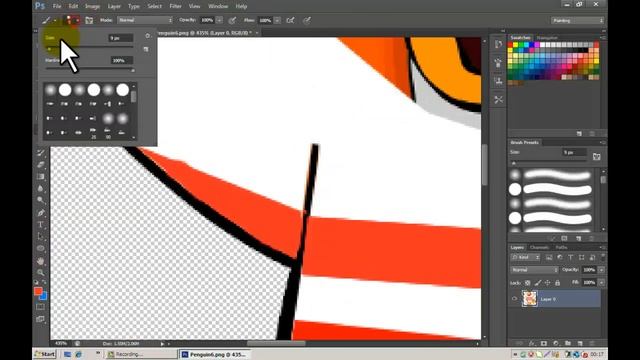Select the second hard round brush tip
The image size is (640, 360).
tap(93, 89)
